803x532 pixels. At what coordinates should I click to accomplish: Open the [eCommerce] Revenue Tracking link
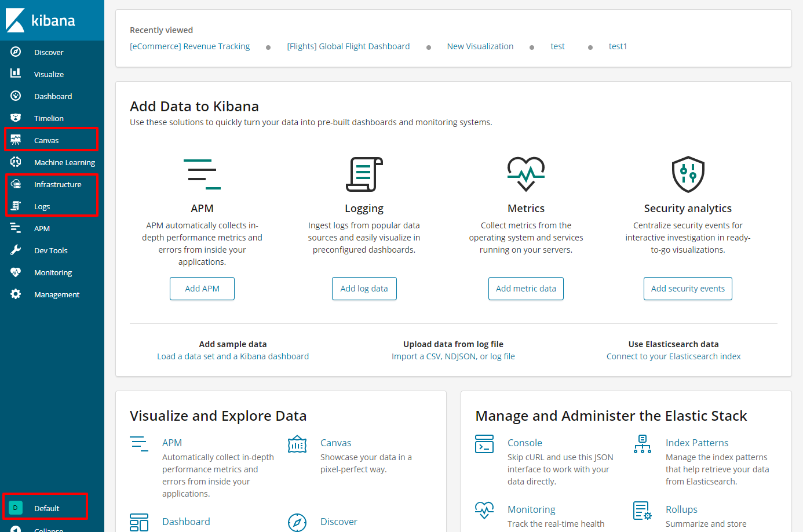(x=189, y=46)
